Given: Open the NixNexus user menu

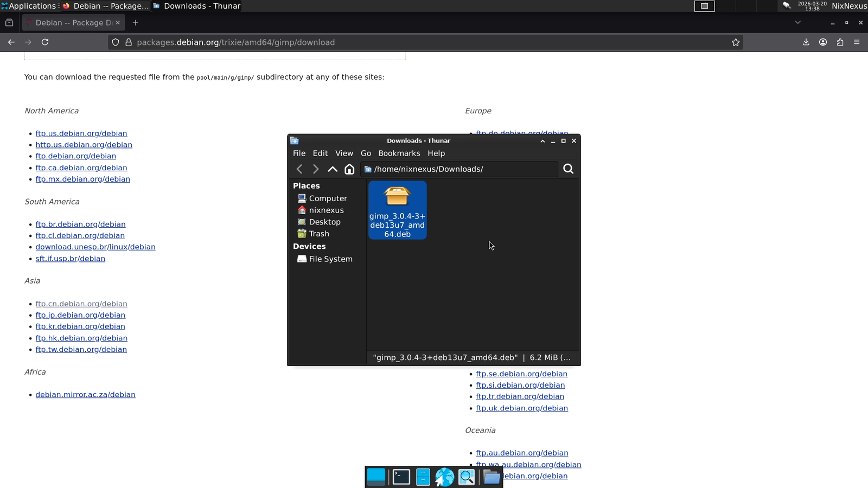Looking at the screenshot, I should [x=849, y=6].
